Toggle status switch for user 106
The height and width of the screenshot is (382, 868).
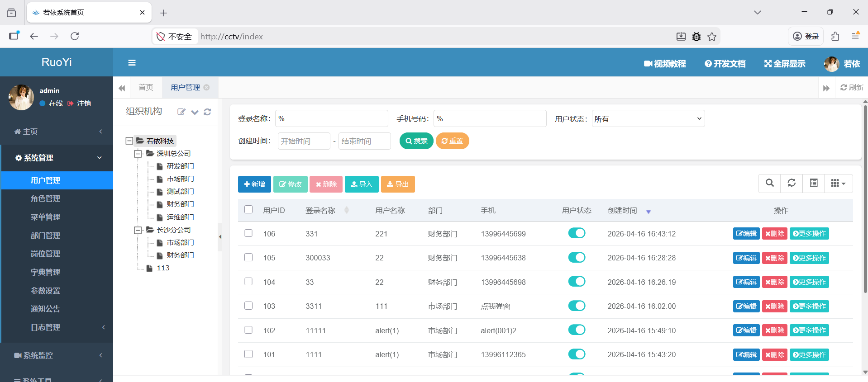point(577,233)
